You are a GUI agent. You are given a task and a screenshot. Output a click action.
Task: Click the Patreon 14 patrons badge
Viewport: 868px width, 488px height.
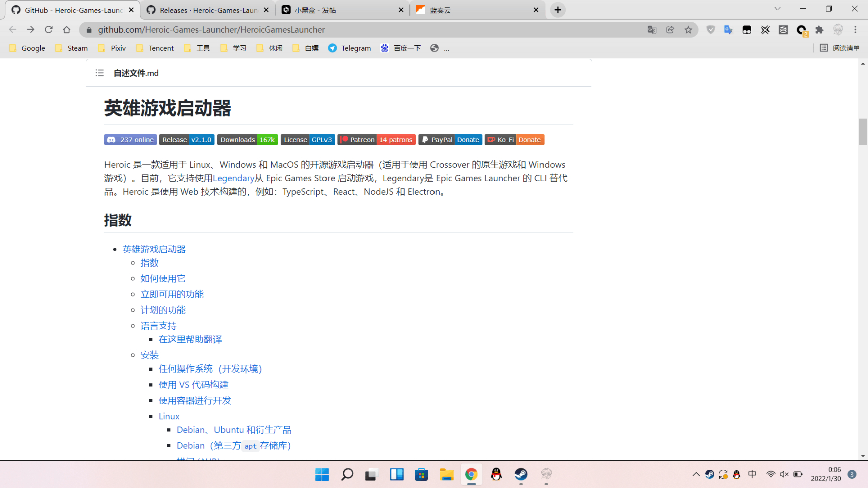(377, 140)
